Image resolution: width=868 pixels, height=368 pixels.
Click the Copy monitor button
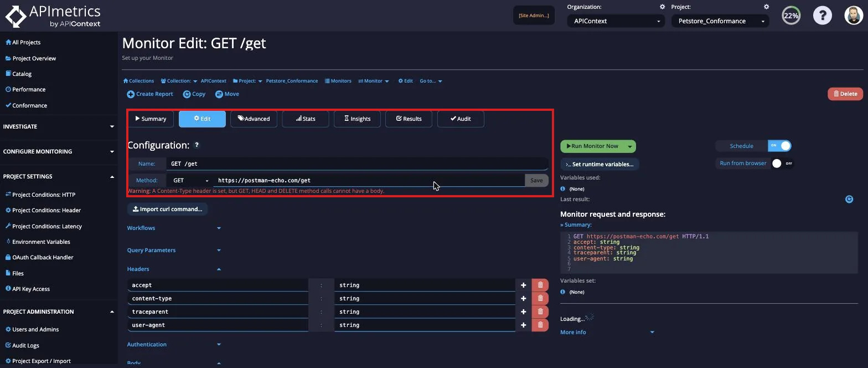[194, 94]
